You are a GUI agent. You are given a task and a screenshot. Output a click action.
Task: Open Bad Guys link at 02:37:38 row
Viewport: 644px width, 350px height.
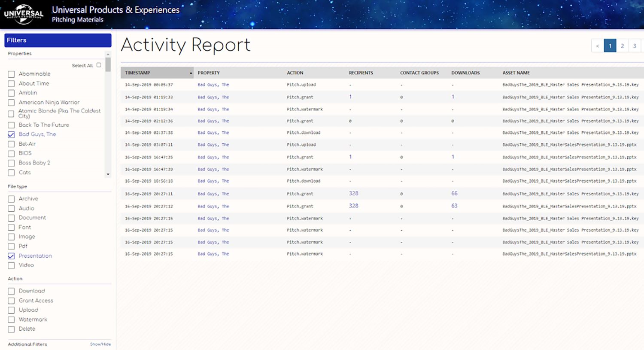click(213, 133)
